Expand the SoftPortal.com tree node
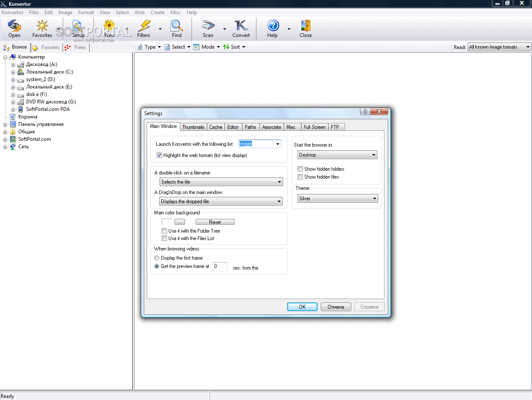The width and height of the screenshot is (532, 400). (x=5, y=140)
